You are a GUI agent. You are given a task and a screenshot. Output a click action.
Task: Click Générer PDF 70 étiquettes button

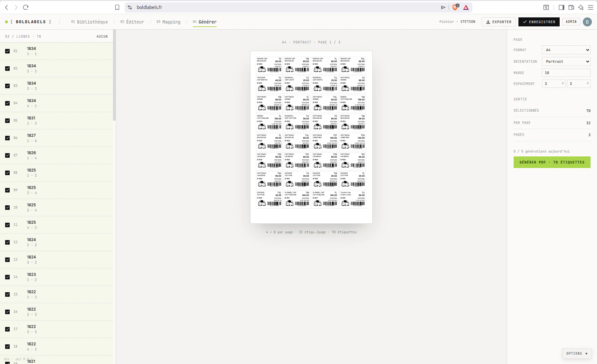[x=552, y=162]
